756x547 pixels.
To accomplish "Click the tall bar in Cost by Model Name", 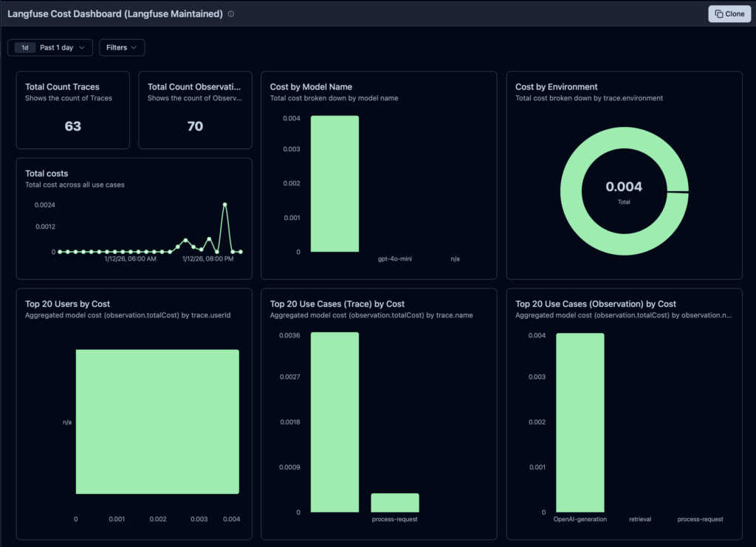I will [334, 184].
